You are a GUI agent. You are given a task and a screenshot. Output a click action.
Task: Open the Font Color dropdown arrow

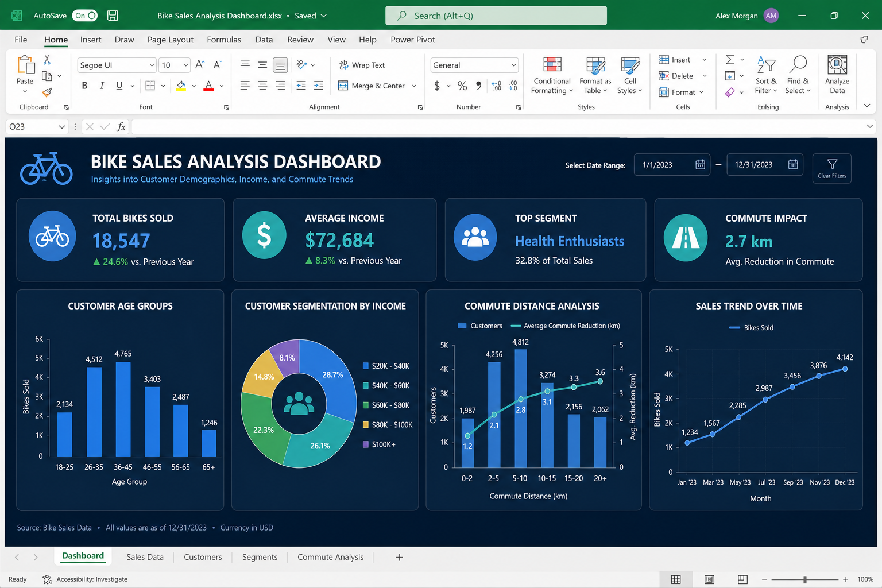[x=222, y=86]
